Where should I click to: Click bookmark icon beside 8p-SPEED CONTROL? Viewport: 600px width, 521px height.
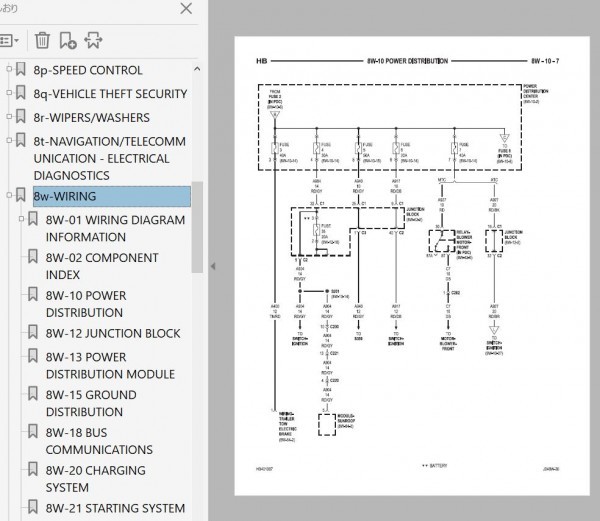[x=21, y=69]
